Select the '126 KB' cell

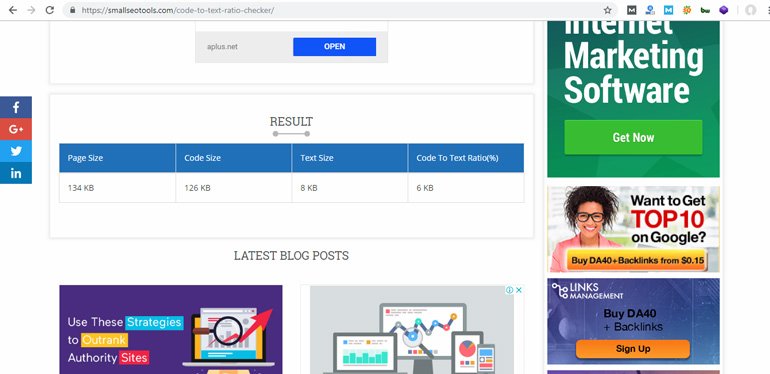coord(234,187)
